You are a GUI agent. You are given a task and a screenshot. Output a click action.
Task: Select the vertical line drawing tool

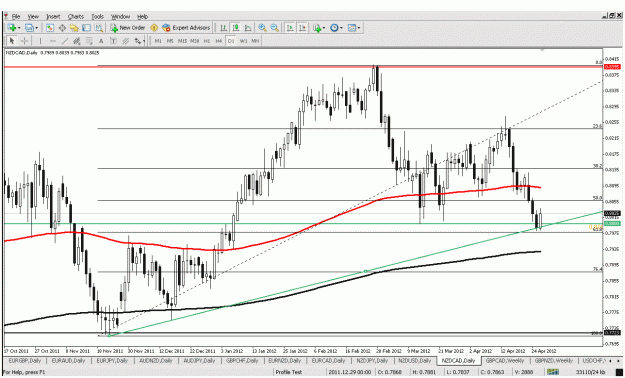pyautogui.click(x=40, y=41)
